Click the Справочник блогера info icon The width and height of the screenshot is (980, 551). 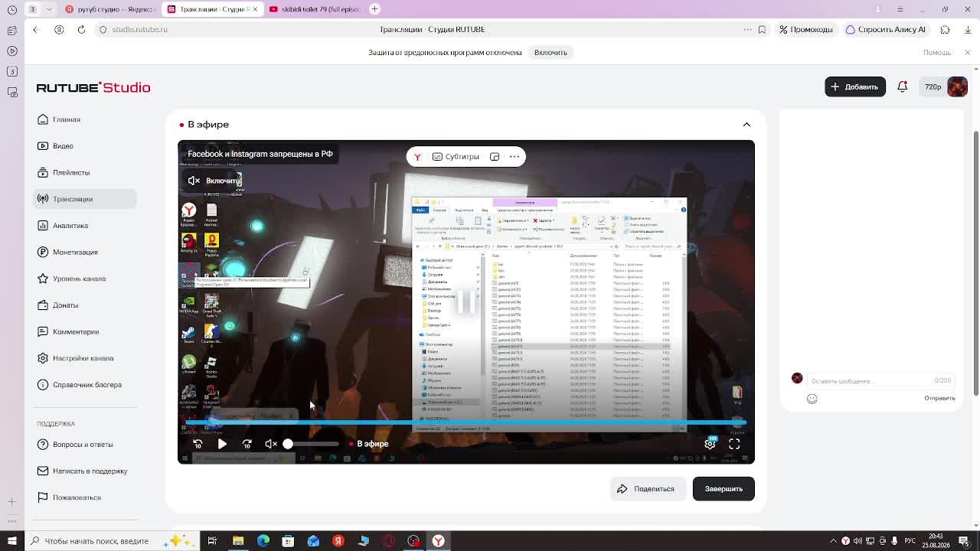[x=42, y=385]
